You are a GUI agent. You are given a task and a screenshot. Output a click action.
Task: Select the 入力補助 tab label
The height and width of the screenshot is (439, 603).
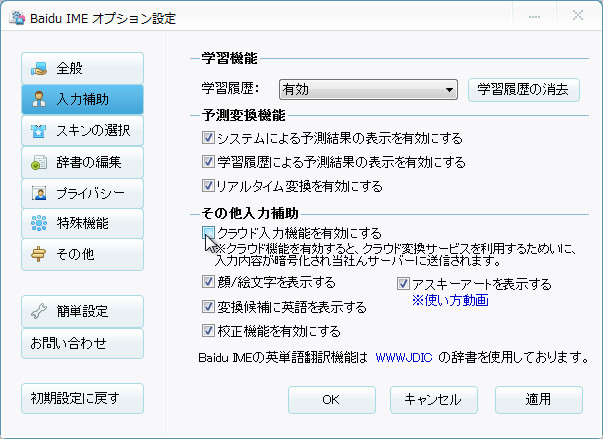tap(83, 99)
